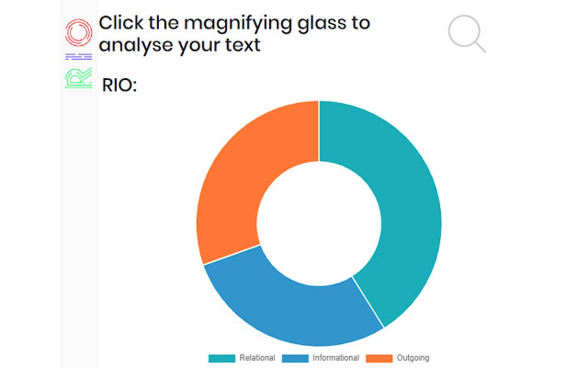
Task: Toggle the Outgoing legend label
Action: tap(413, 358)
